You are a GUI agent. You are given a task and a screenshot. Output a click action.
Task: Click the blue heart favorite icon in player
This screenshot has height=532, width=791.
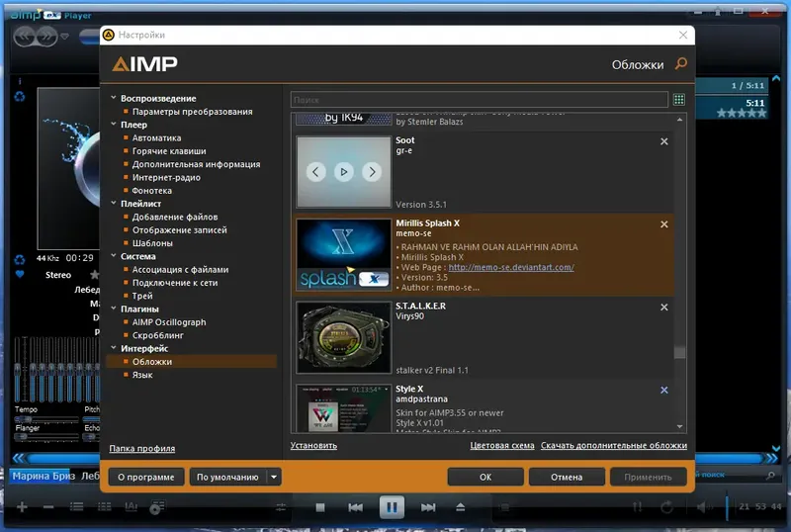[20, 274]
